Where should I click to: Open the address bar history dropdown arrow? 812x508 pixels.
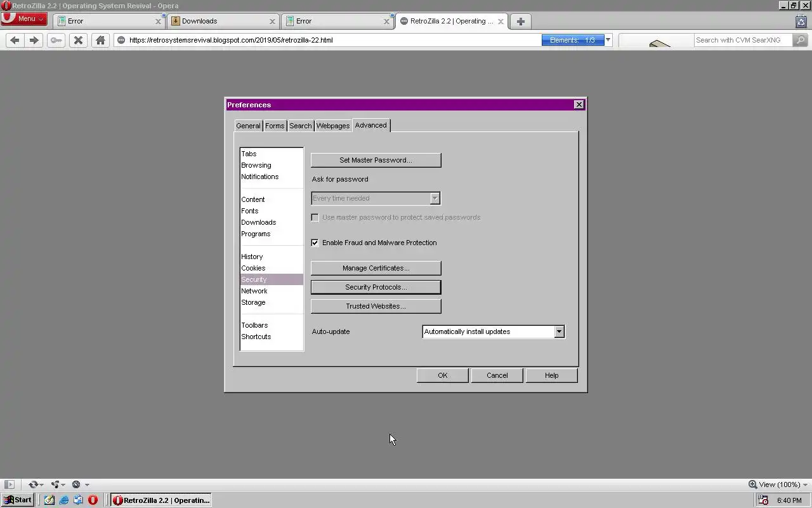(608, 40)
